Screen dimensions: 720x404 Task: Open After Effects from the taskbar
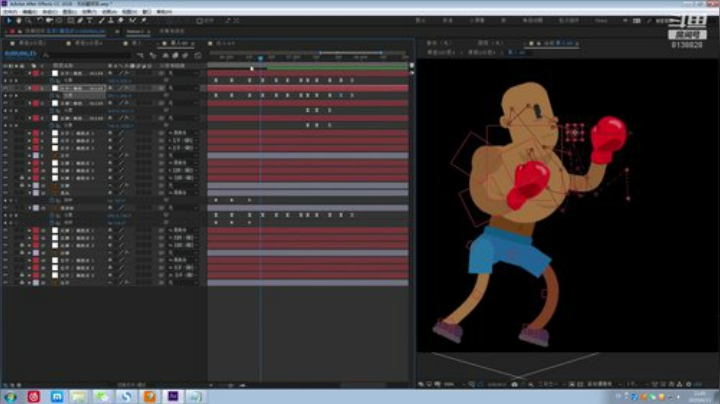point(173,396)
